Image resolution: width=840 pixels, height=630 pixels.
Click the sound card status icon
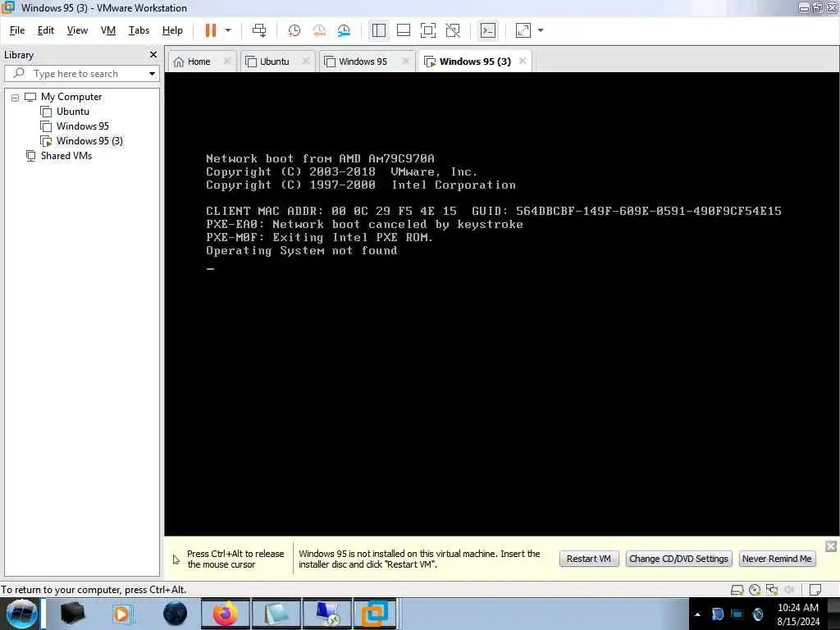pos(789,590)
